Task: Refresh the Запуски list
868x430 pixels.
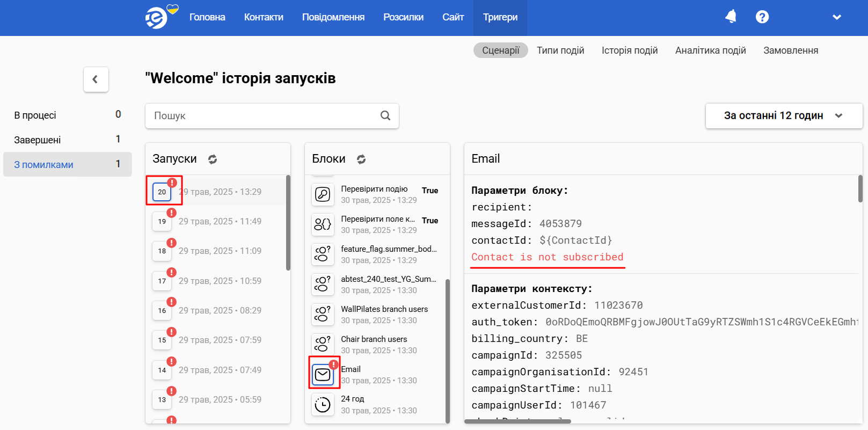Action: click(213, 159)
